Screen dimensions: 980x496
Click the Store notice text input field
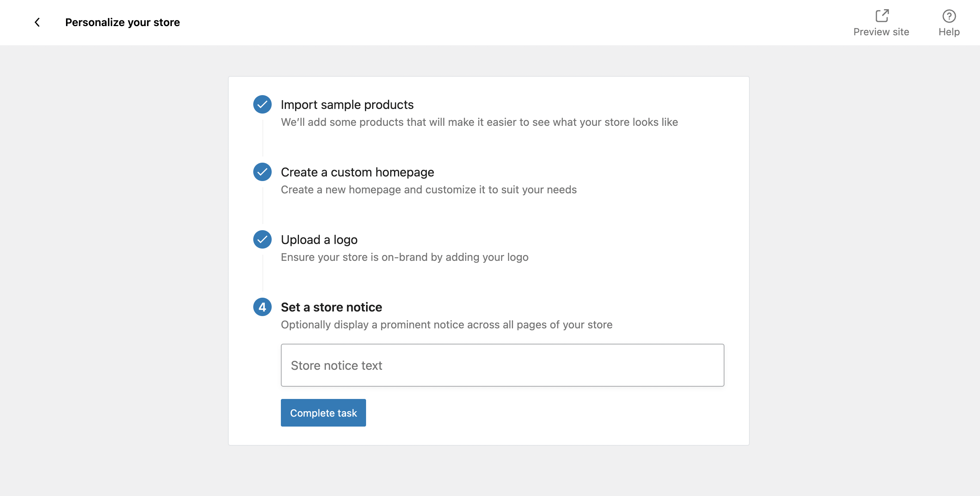click(502, 365)
